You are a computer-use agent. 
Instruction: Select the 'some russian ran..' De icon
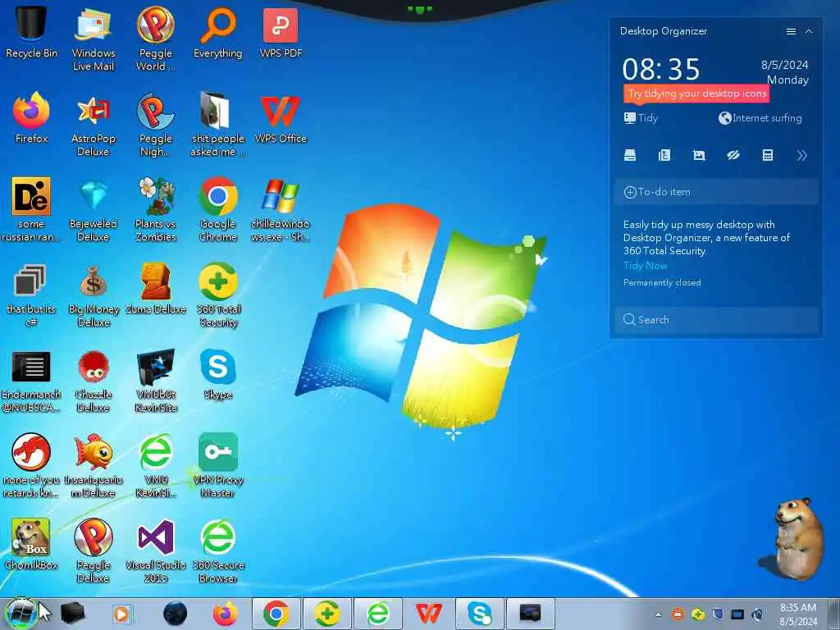[x=31, y=210]
